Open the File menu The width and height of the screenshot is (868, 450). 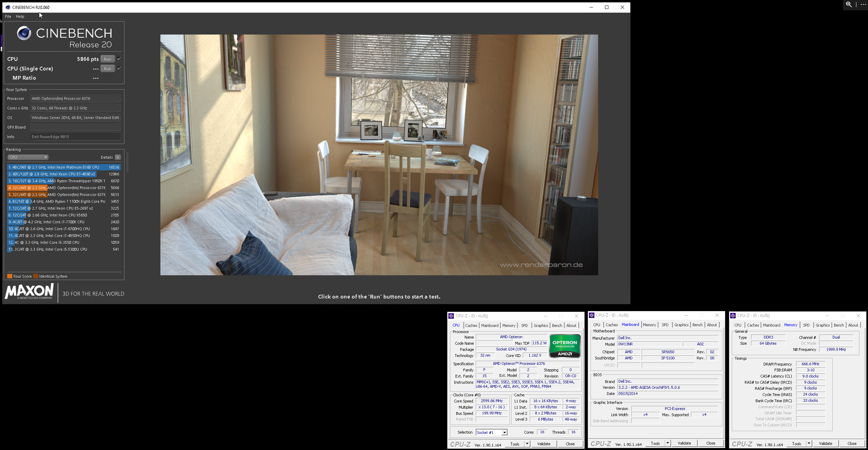click(8, 16)
